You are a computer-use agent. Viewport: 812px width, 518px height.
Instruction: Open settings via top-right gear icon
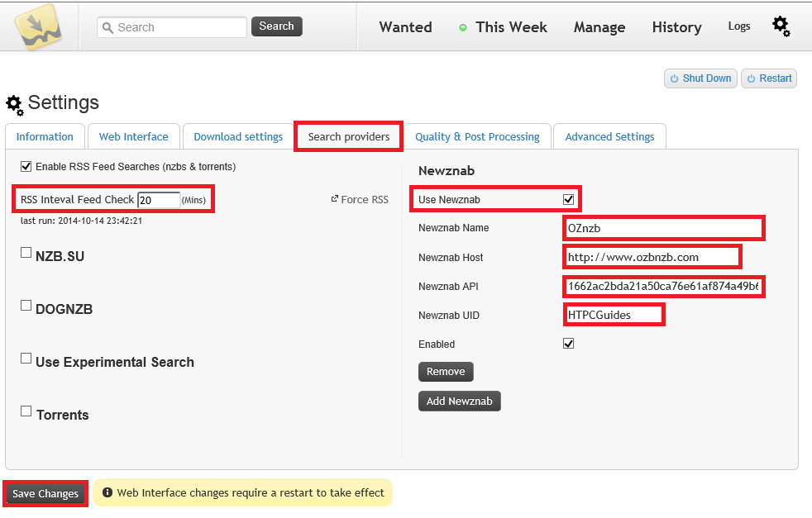click(781, 26)
